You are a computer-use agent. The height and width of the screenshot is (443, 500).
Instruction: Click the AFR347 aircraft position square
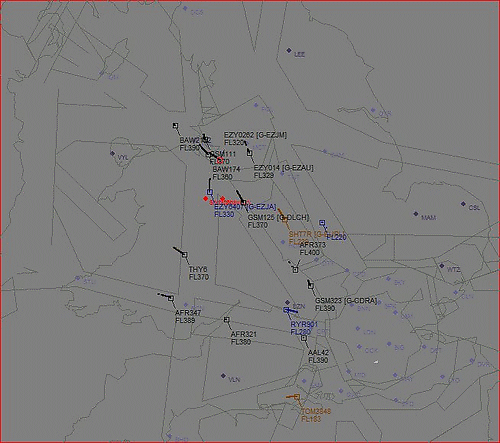click(x=171, y=298)
